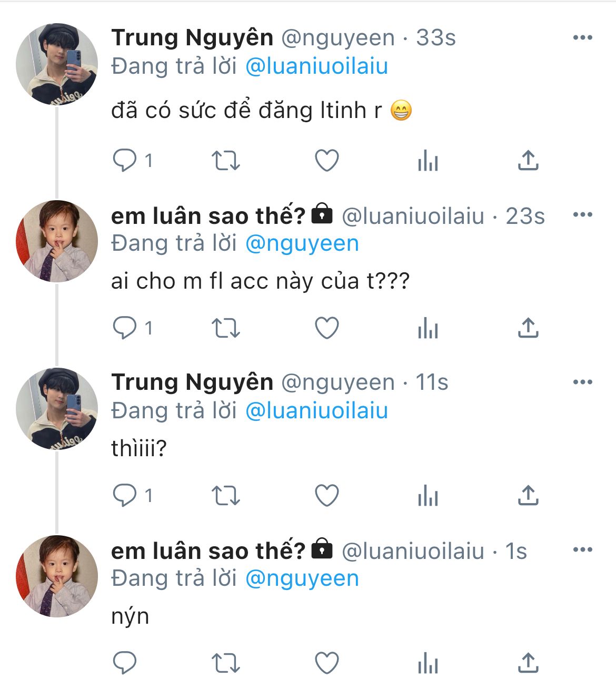The width and height of the screenshot is (616, 688).
Task: Open @nguyeen mention in the 23s reply
Action: [302, 243]
